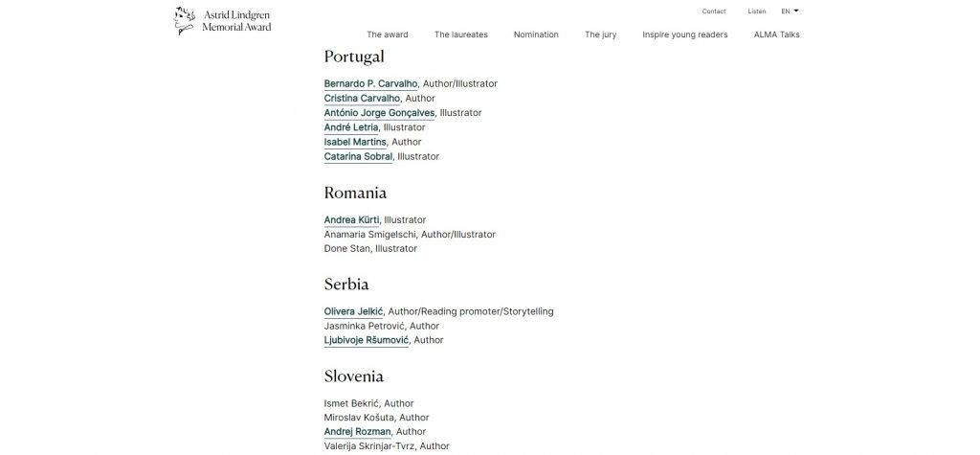Open The award menu
Image resolution: width=980 pixels, height=455 pixels.
(387, 34)
